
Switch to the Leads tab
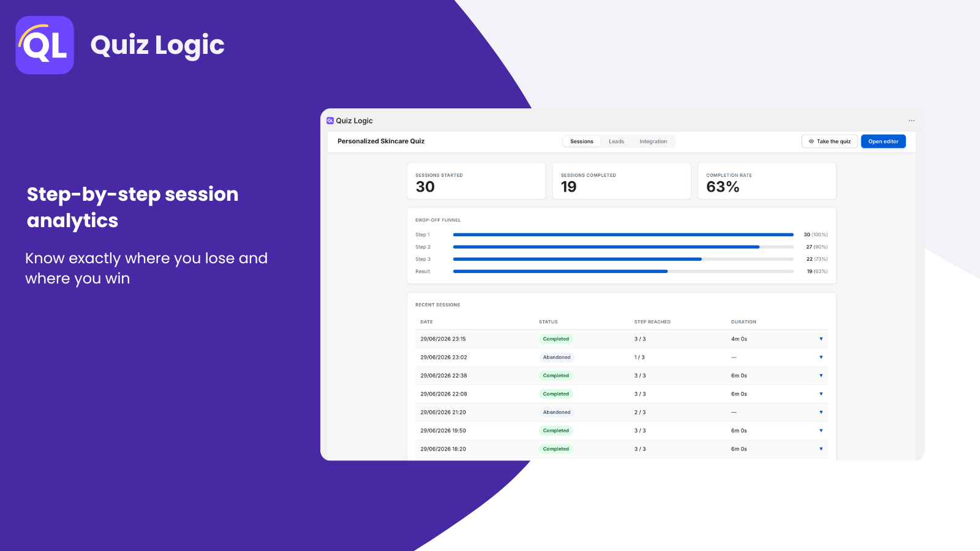(x=616, y=141)
